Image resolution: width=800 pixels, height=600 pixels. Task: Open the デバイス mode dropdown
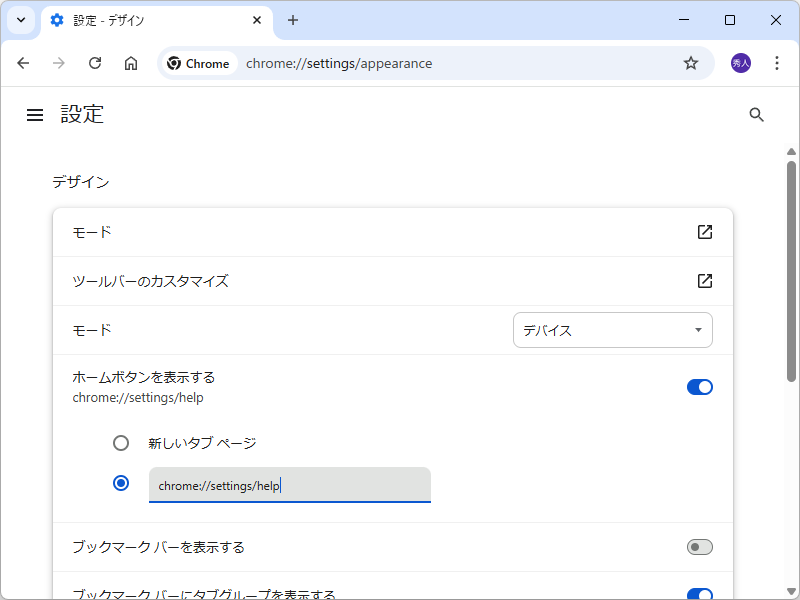coord(612,330)
